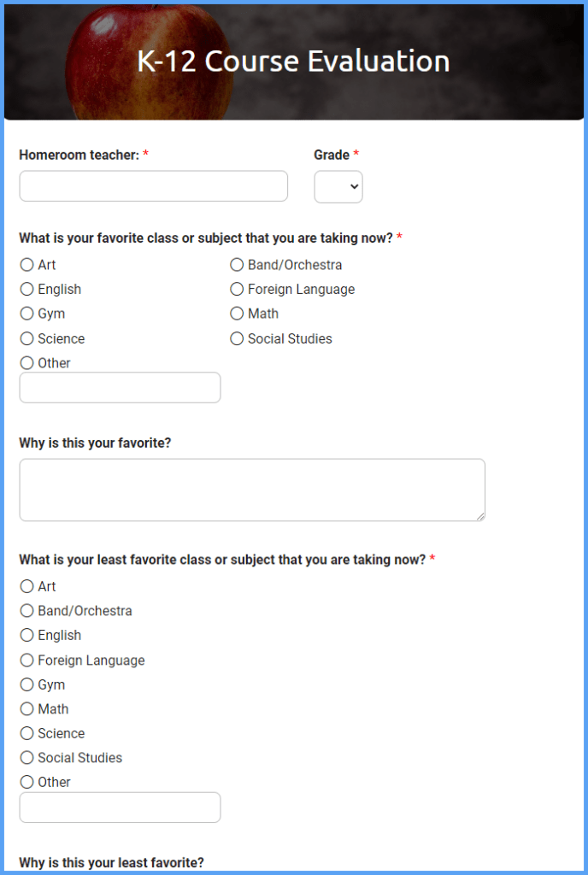
Task: Open the Grade dropdown
Action: point(338,185)
